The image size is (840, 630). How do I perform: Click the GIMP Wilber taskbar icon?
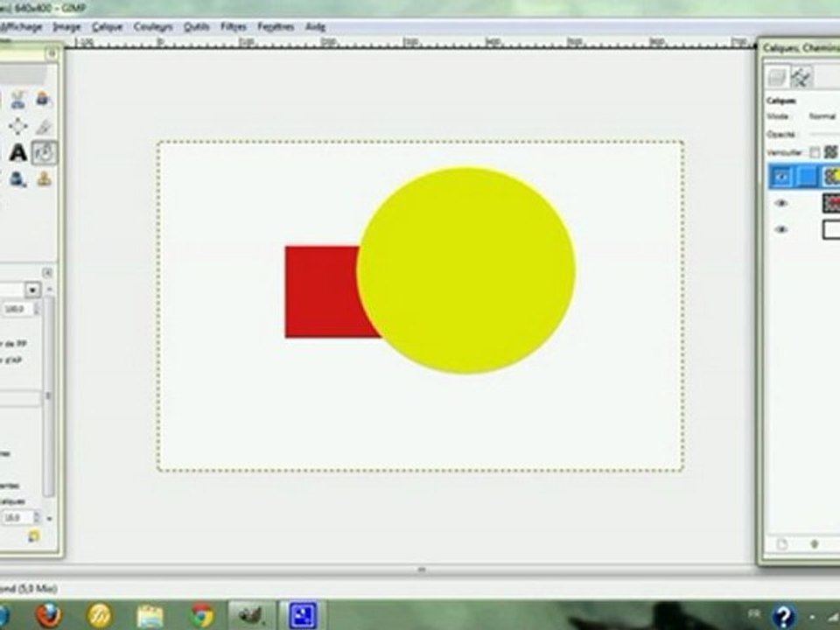click(x=252, y=615)
